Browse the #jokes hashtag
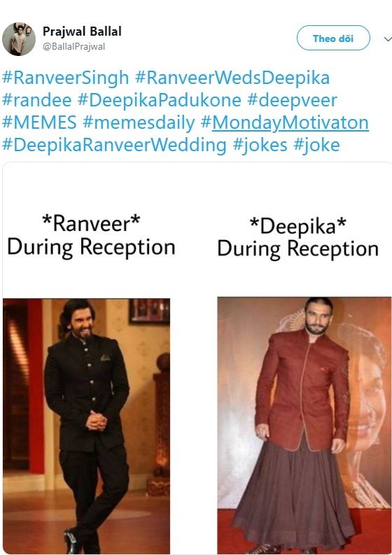The image size is (392, 555). coord(260,145)
